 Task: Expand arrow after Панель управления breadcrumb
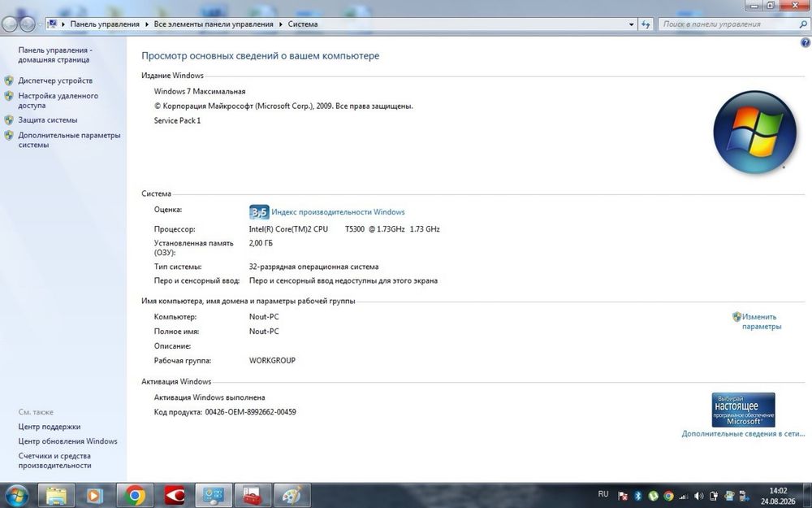point(147,24)
